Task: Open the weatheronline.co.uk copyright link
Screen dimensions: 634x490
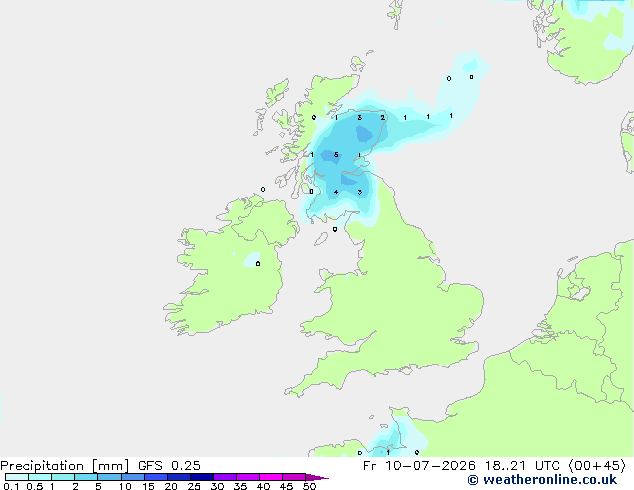Action: pos(542,480)
